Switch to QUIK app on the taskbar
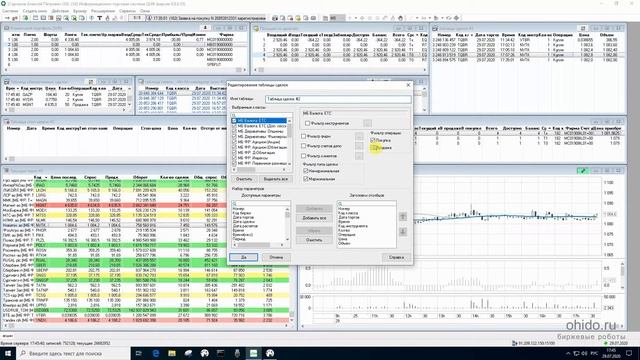 [253, 353]
